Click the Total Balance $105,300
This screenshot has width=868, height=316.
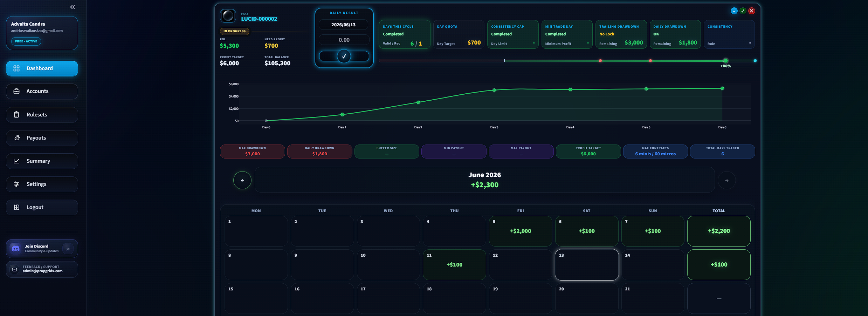tap(277, 63)
